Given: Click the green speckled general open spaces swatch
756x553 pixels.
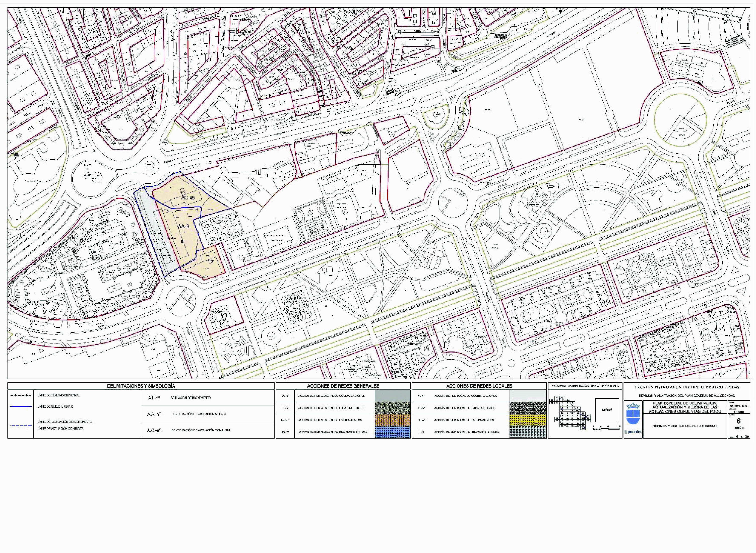Looking at the screenshot, I should click(x=392, y=408).
